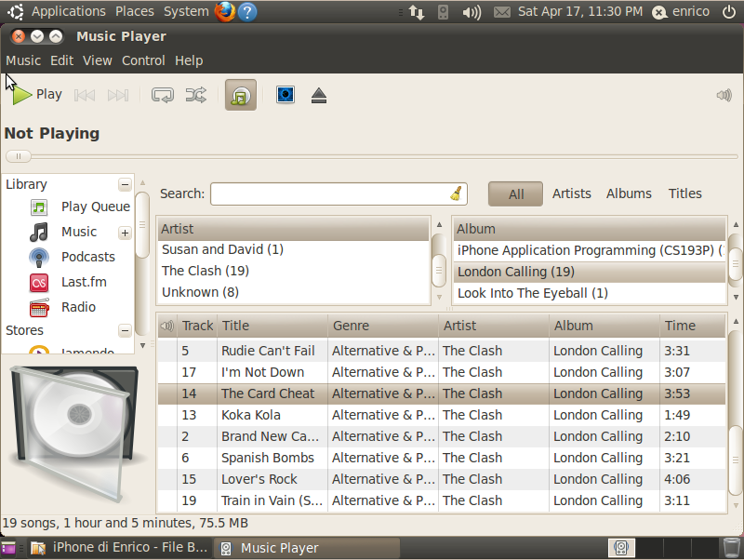Viewport: 744px width, 560px height.
Task: Select the Titles search filter
Action: click(684, 193)
